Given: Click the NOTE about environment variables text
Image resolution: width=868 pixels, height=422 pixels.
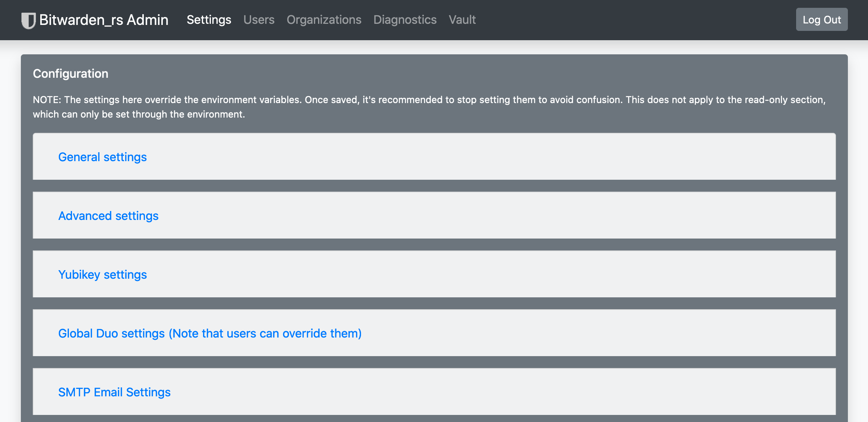Looking at the screenshot, I should (x=429, y=107).
